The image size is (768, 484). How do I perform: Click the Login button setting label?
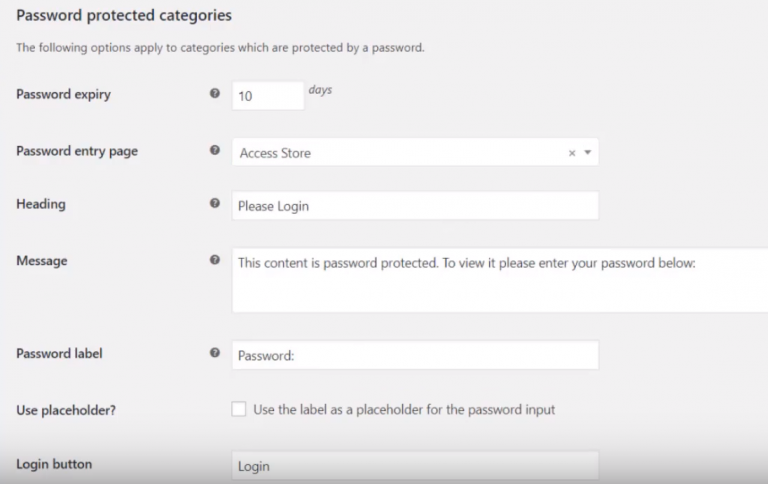coord(53,465)
